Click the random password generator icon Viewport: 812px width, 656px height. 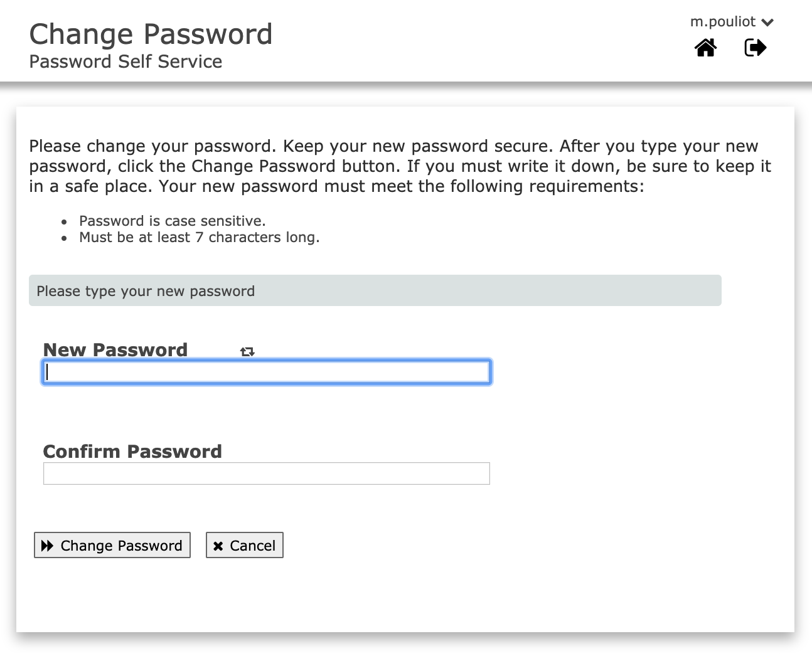click(247, 352)
